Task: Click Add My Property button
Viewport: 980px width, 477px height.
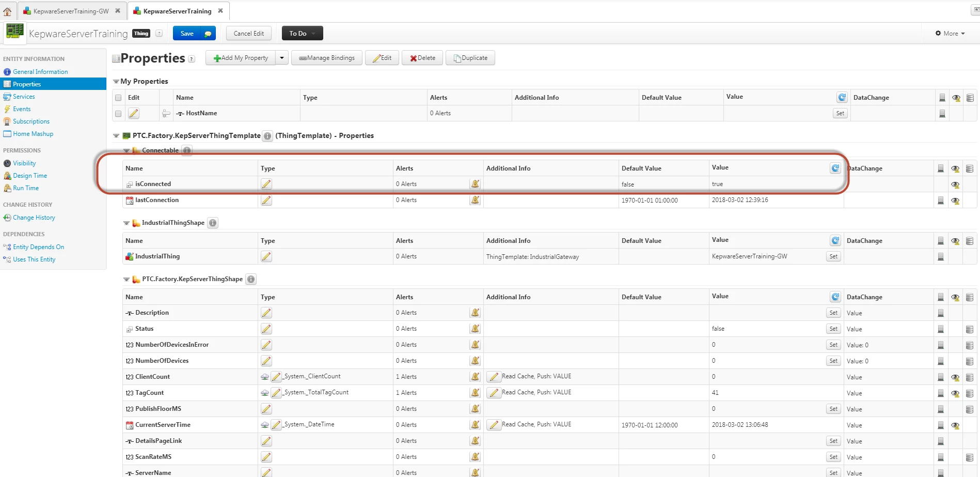Action: tap(241, 58)
